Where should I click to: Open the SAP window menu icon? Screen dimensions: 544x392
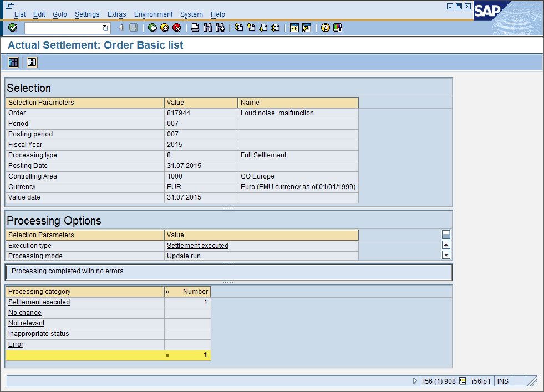9,6
